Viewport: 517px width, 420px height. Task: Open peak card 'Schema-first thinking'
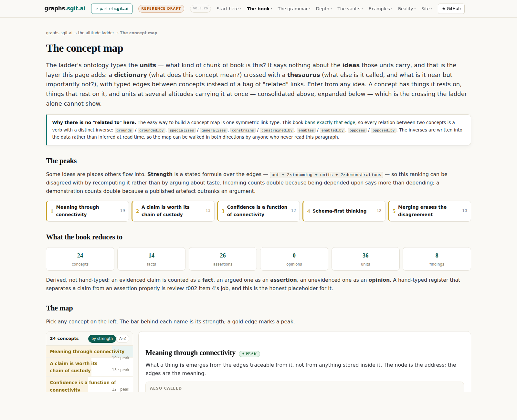click(x=344, y=211)
